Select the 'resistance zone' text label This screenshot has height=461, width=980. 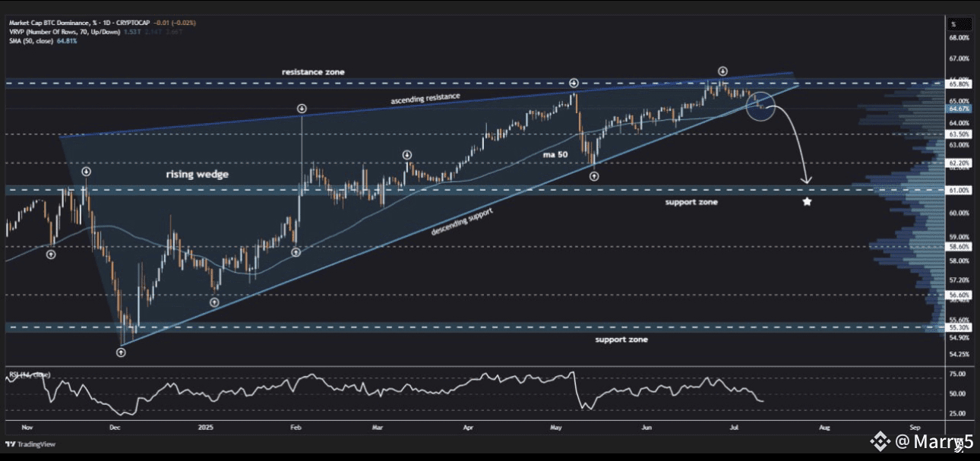[x=313, y=72]
